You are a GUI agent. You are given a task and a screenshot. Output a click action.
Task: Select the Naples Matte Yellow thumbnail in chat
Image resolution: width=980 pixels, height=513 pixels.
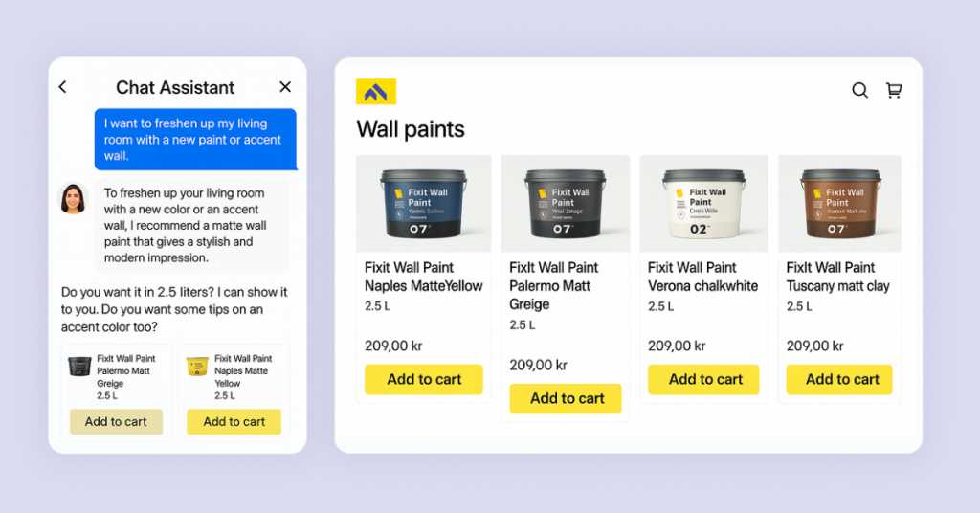[x=197, y=367]
